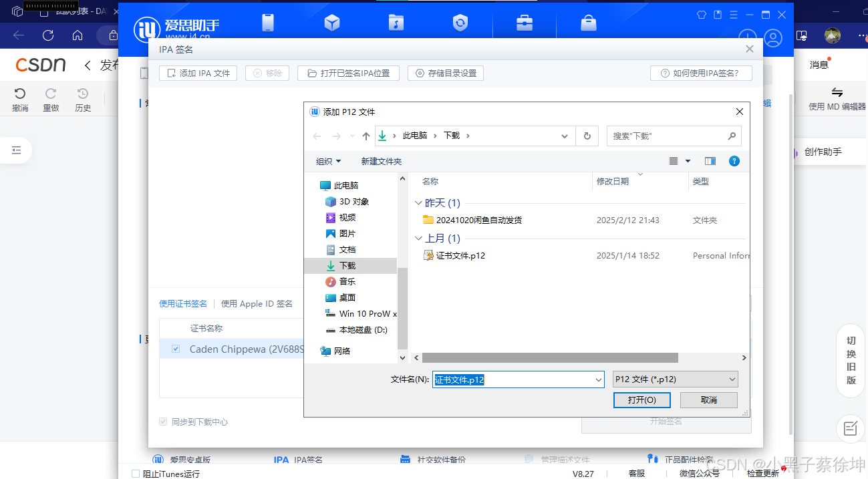Open the ringtone folder icon in 爱思助手
Viewport: 868px width, 479px height.
(396, 23)
